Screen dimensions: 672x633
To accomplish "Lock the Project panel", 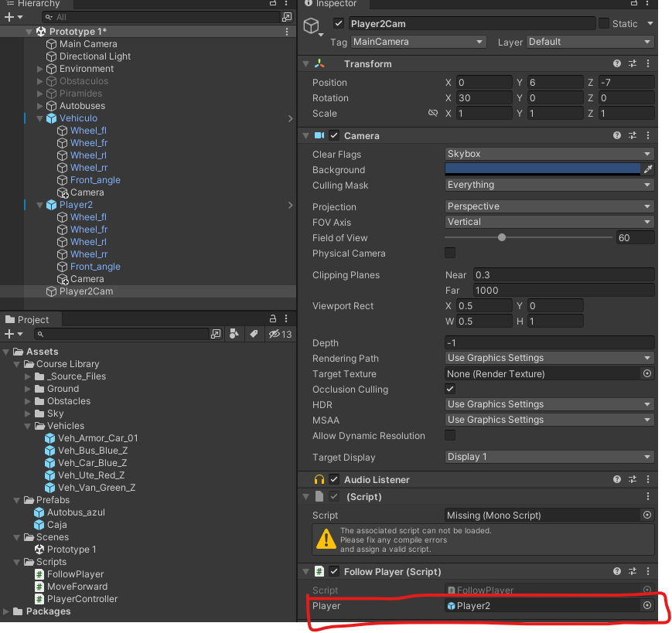I will (x=272, y=318).
